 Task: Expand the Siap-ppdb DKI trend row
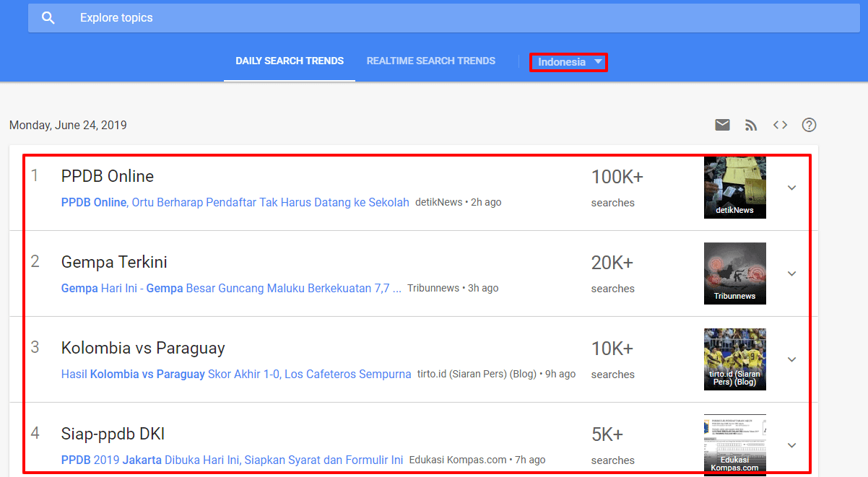click(791, 445)
